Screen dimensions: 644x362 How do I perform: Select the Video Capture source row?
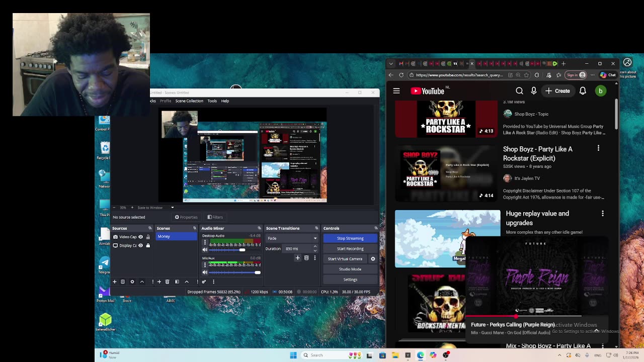coord(131,237)
